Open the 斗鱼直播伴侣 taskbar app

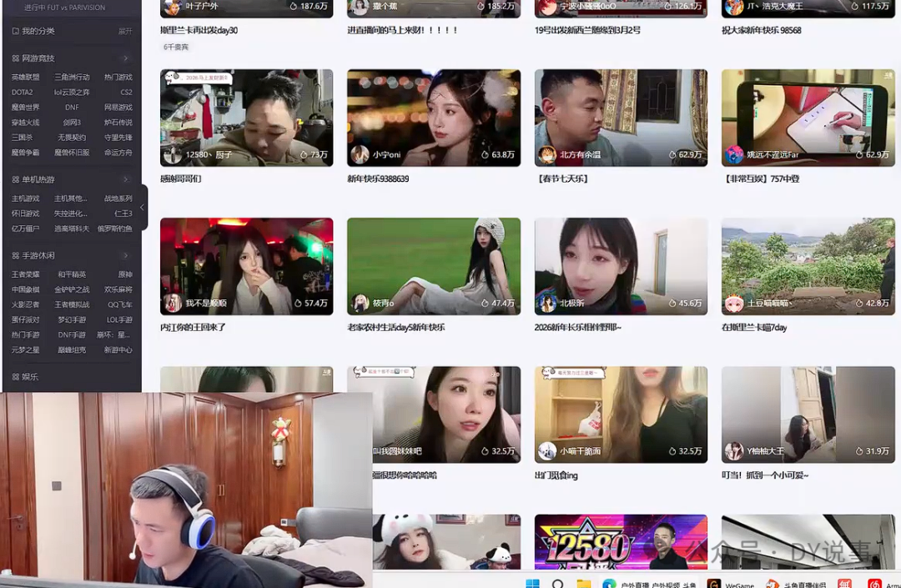tap(797, 584)
